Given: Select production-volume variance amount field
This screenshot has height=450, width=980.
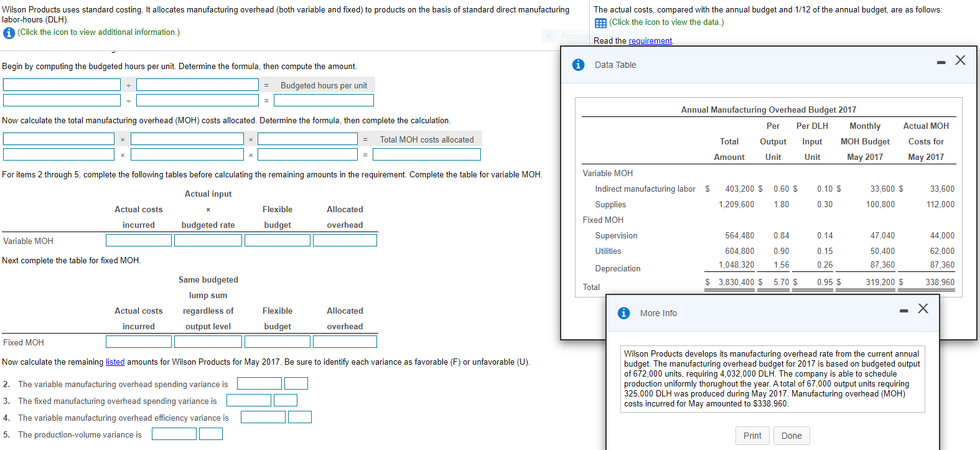Looking at the screenshot, I should [174, 434].
